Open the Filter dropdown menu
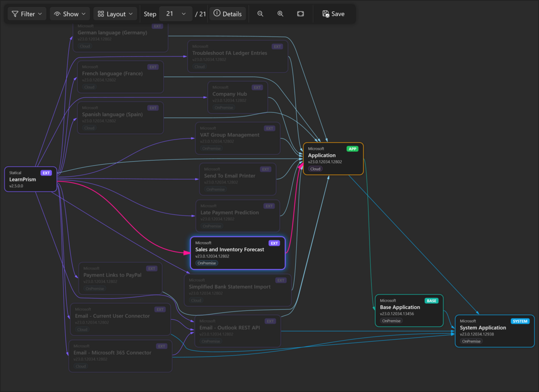This screenshot has height=392, width=539. pos(27,14)
